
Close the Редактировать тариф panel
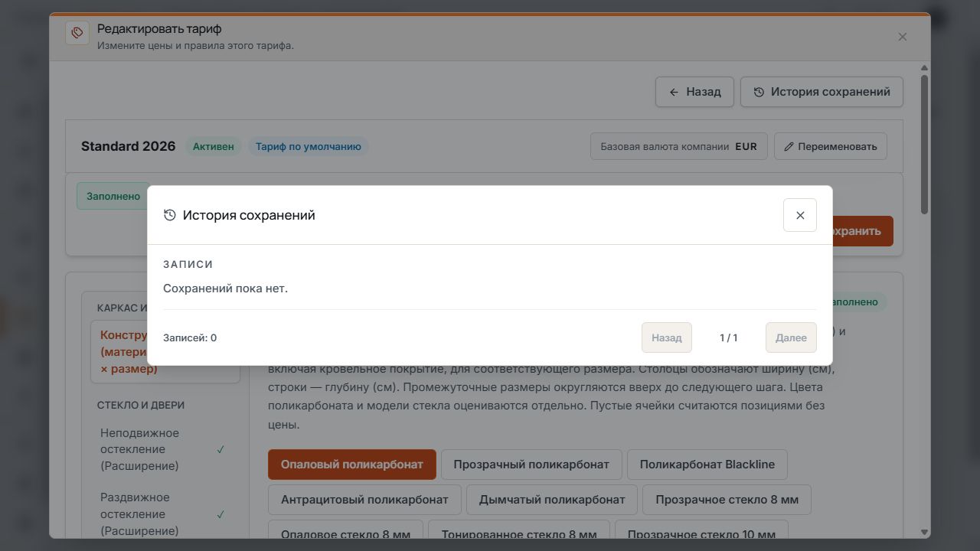[x=902, y=37]
